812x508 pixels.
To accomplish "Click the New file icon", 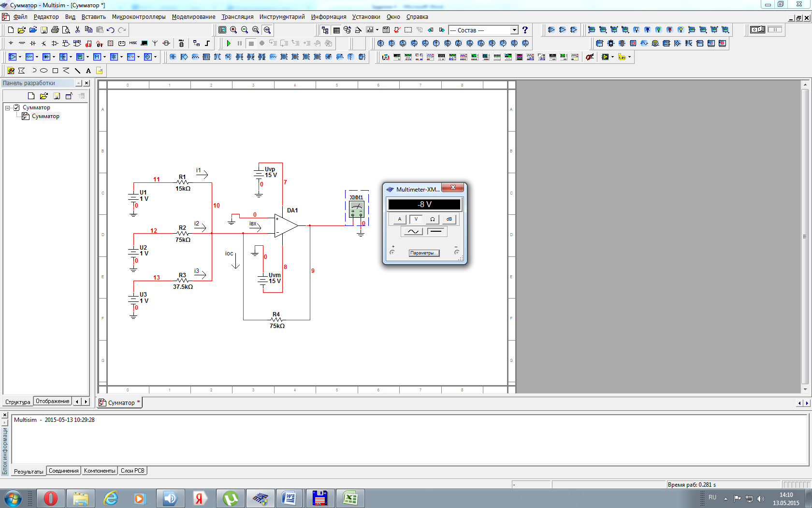I will click(11, 30).
